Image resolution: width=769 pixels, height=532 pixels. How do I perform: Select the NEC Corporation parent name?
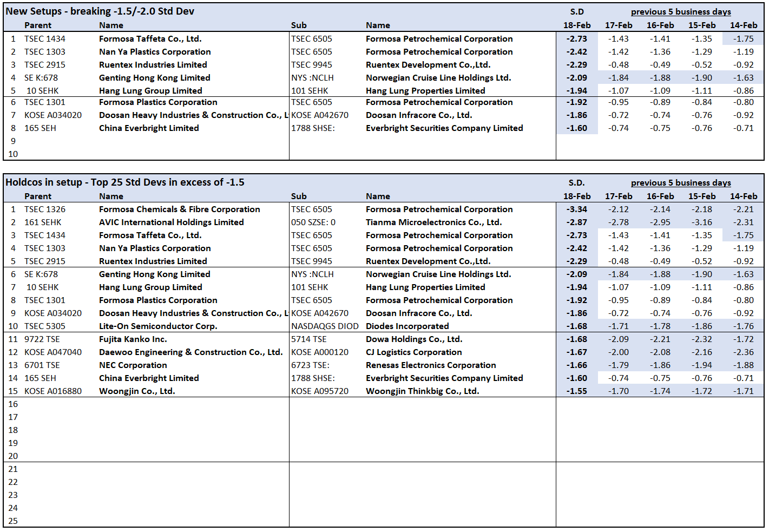tap(133, 365)
